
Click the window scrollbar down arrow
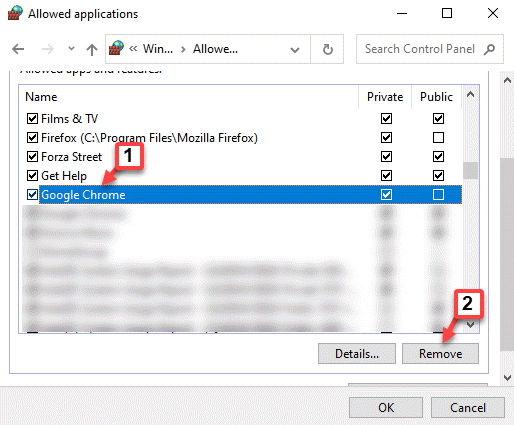[507, 378]
